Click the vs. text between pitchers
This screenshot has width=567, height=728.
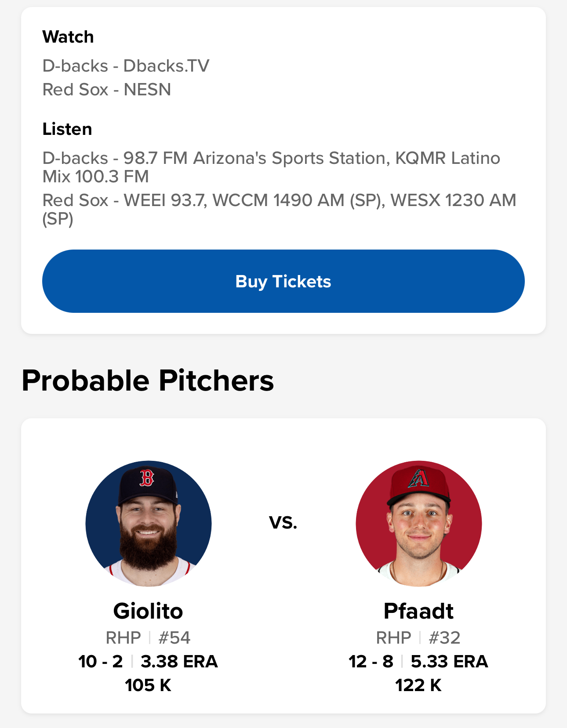283,522
